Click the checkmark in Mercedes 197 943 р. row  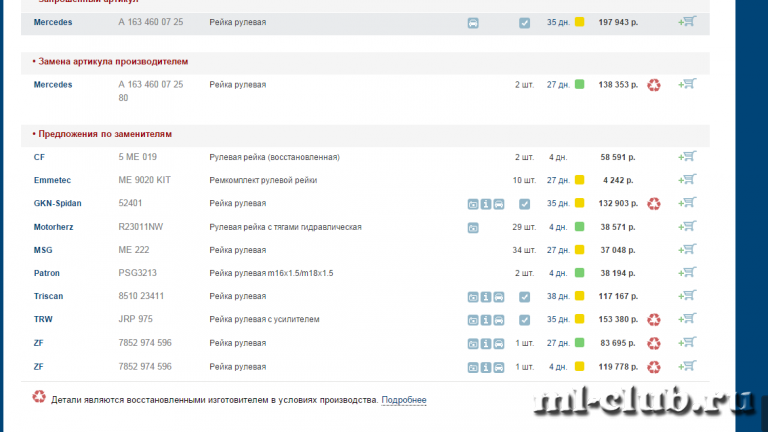pyautogui.click(x=525, y=23)
